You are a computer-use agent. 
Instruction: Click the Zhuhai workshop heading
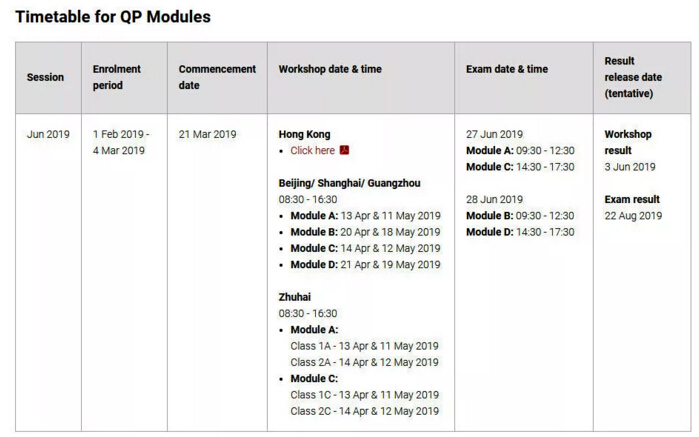pyautogui.click(x=294, y=297)
